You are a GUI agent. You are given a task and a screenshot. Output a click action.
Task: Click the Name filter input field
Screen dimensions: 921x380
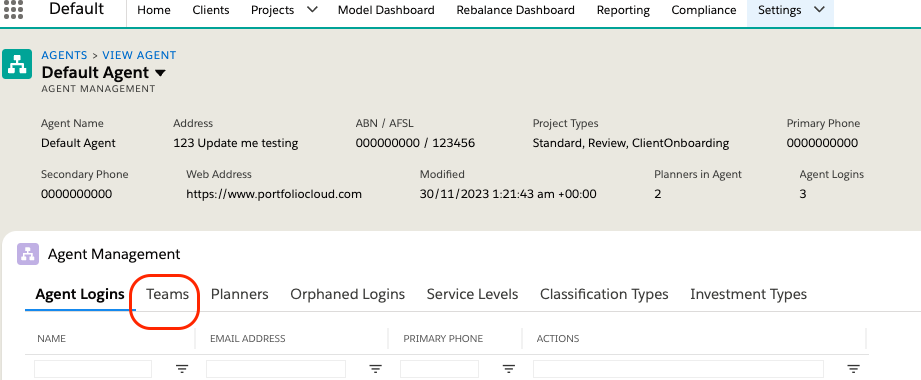pos(93,369)
